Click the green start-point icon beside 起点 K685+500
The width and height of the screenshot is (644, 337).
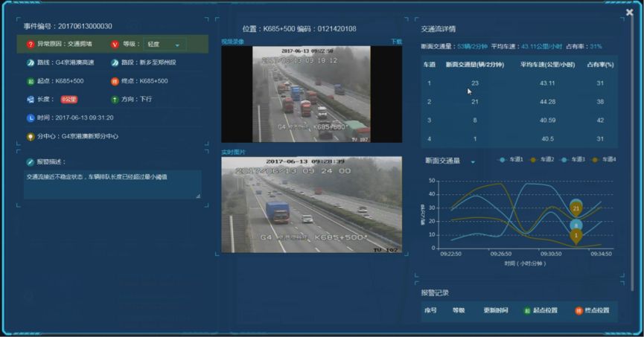click(x=30, y=81)
